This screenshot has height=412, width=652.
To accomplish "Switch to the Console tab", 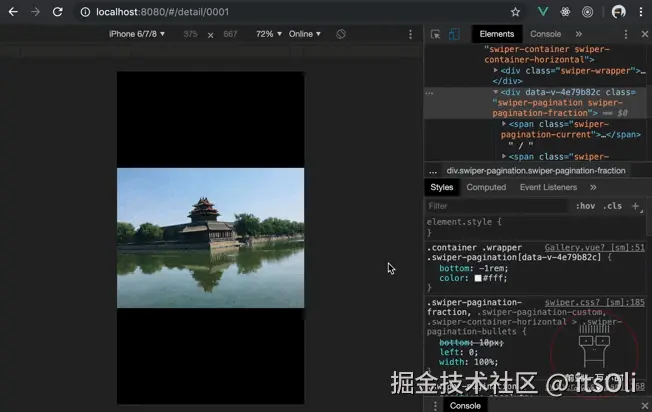I will click(x=546, y=34).
